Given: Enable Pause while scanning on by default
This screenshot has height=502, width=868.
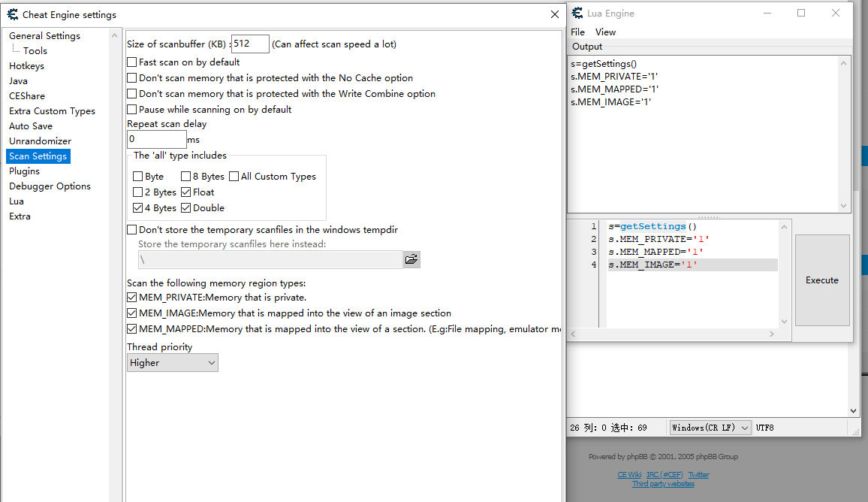Looking at the screenshot, I should coord(131,109).
